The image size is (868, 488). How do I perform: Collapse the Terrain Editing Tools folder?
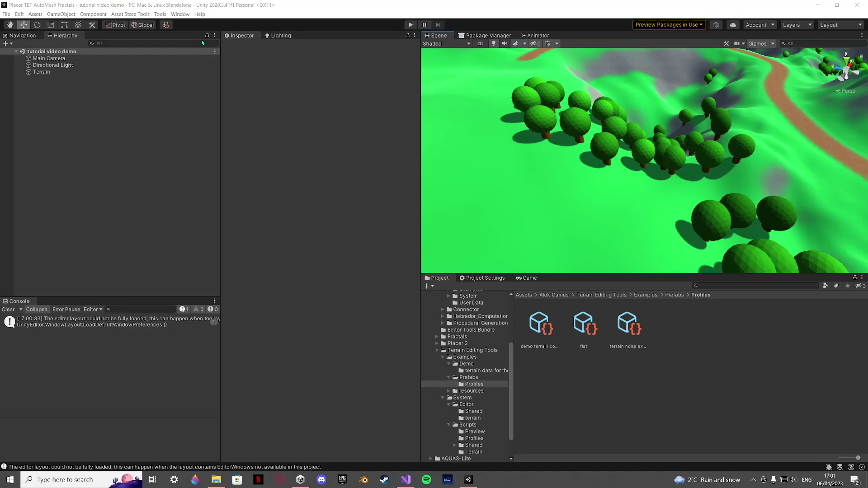point(437,350)
